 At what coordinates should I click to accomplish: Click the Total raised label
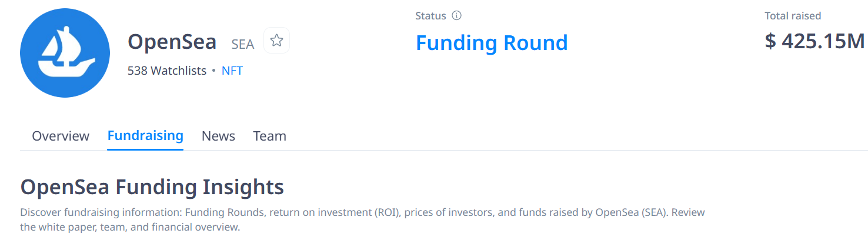pos(793,16)
